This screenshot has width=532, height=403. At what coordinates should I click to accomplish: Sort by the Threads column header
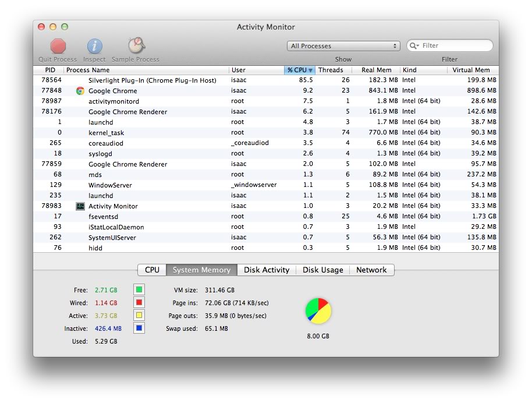tap(334, 70)
